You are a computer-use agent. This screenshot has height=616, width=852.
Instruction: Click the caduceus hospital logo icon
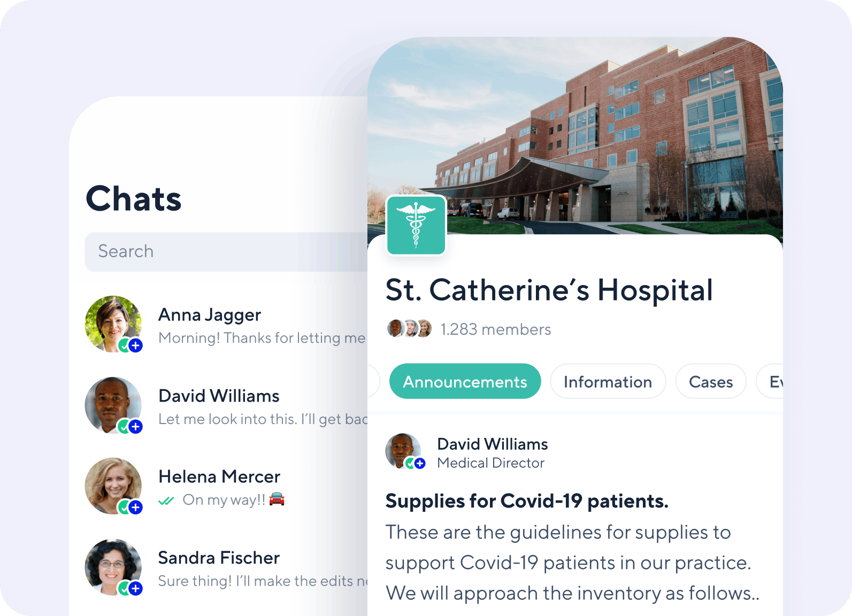click(416, 225)
